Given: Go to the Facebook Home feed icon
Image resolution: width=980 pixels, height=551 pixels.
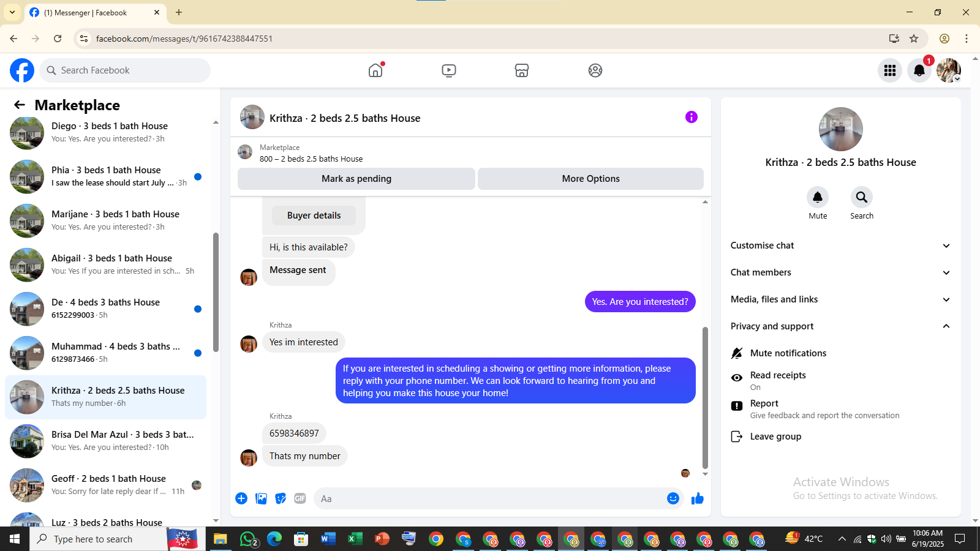Looking at the screenshot, I should pyautogui.click(x=375, y=70).
